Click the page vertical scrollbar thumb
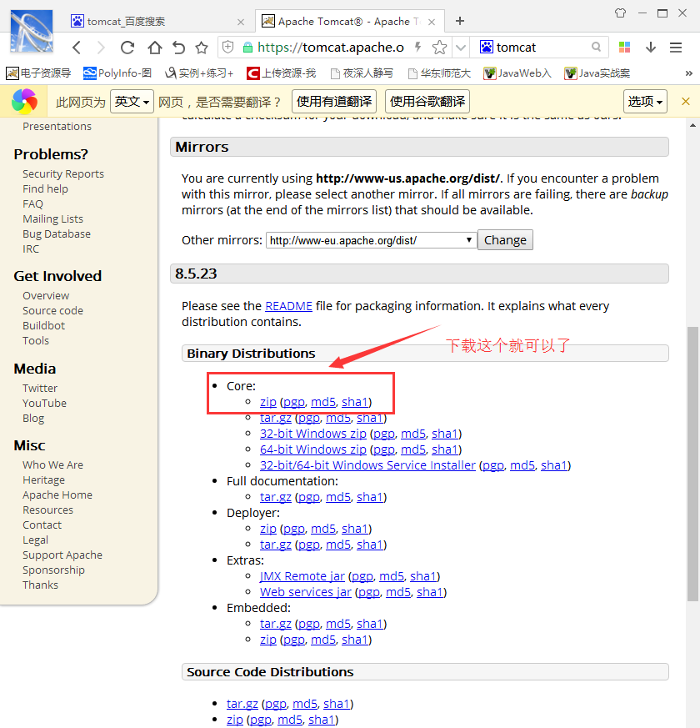This screenshot has width=700, height=728. pyautogui.click(x=692, y=464)
